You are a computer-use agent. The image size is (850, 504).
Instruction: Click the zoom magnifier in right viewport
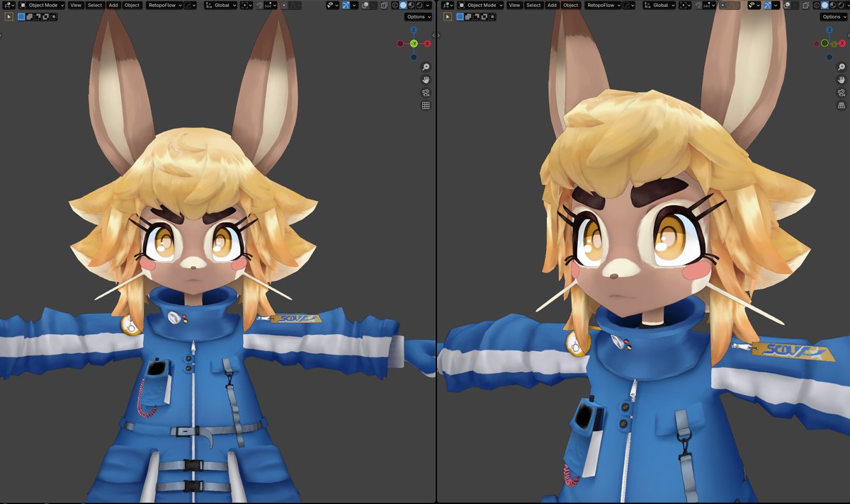tap(841, 67)
